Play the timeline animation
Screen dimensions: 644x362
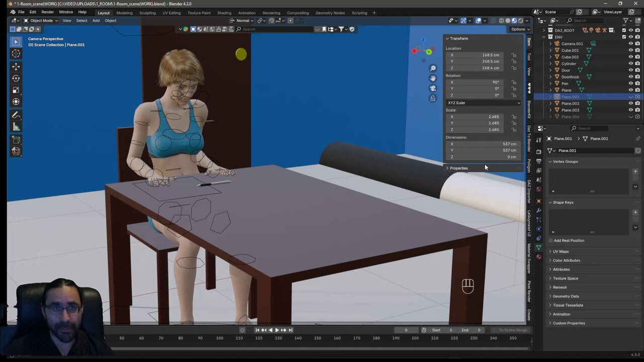pyautogui.click(x=277, y=330)
